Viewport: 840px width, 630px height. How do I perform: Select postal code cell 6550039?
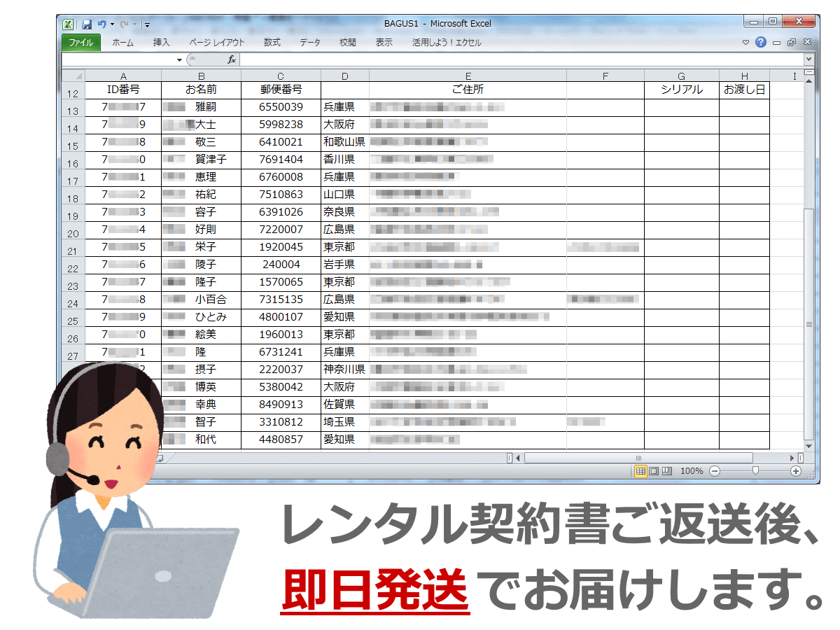coord(281,107)
